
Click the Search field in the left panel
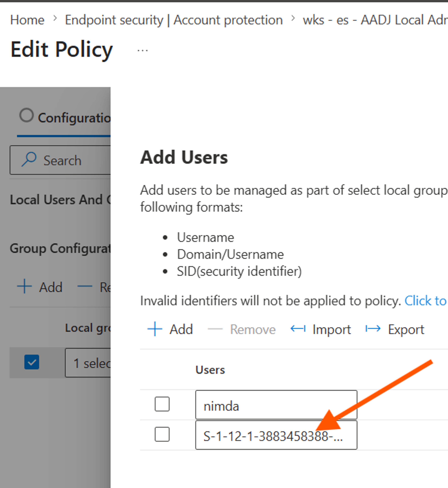click(60, 160)
